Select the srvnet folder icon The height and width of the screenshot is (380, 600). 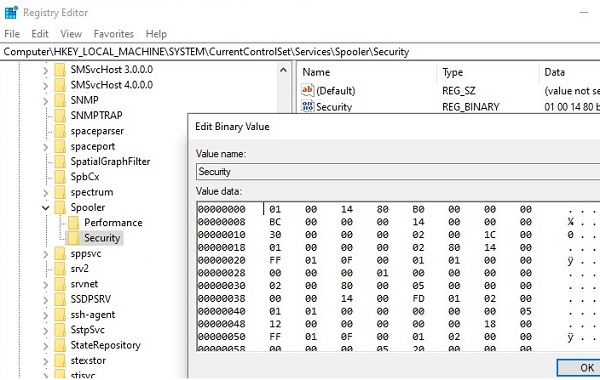point(60,284)
